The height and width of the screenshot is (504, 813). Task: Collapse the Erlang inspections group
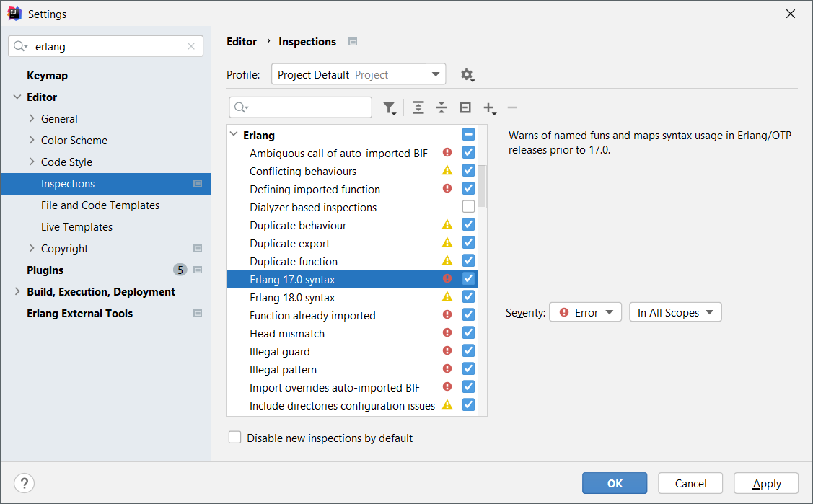[234, 135]
